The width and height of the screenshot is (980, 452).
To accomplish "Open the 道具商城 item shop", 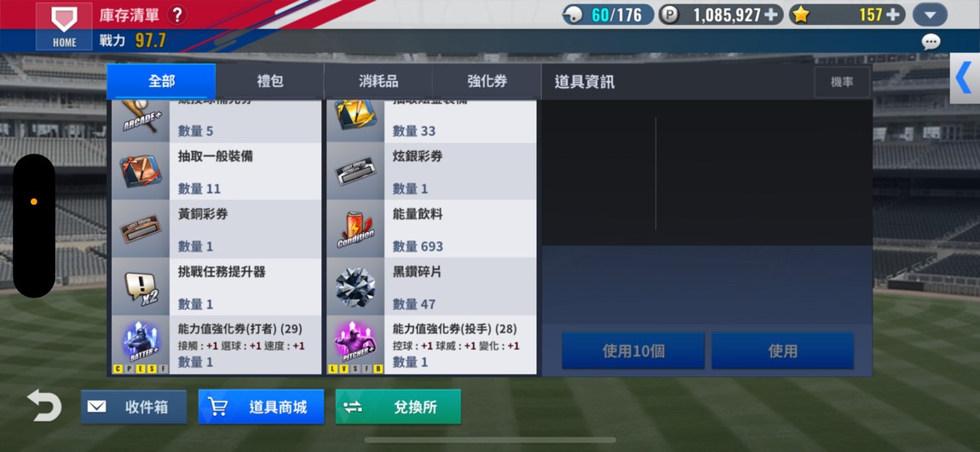I will [262, 407].
